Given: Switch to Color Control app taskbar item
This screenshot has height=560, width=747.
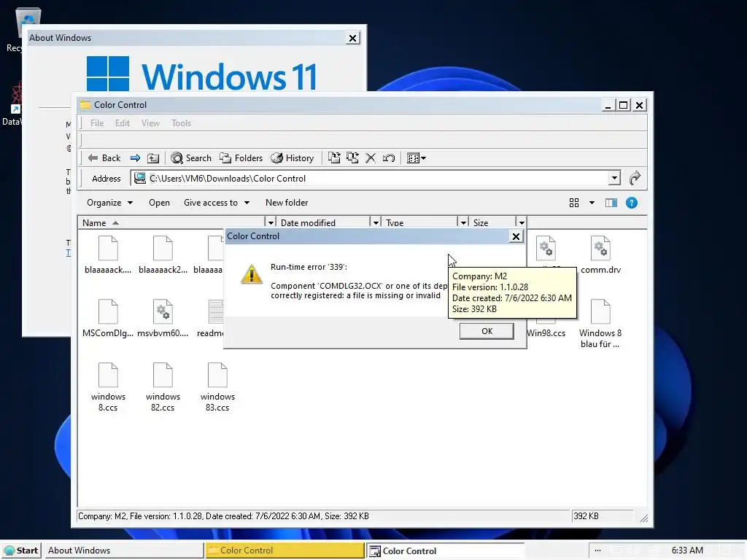Looking at the screenshot, I should click(446, 551).
